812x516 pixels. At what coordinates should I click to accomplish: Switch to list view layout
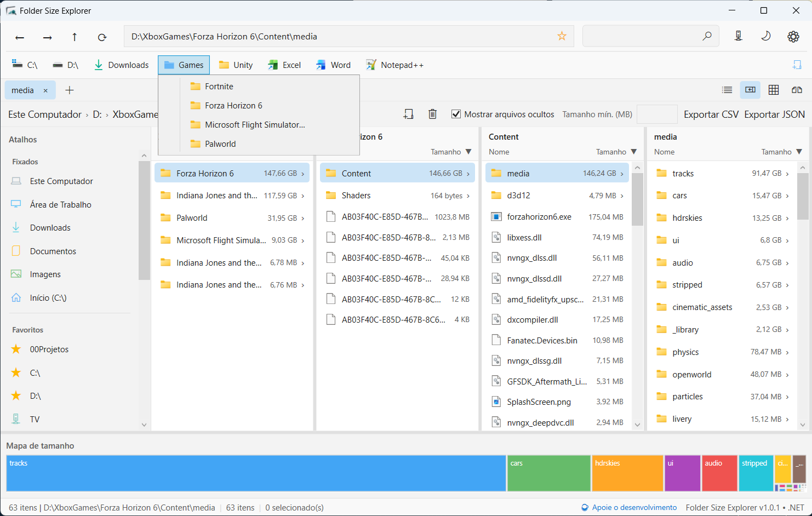[727, 90]
